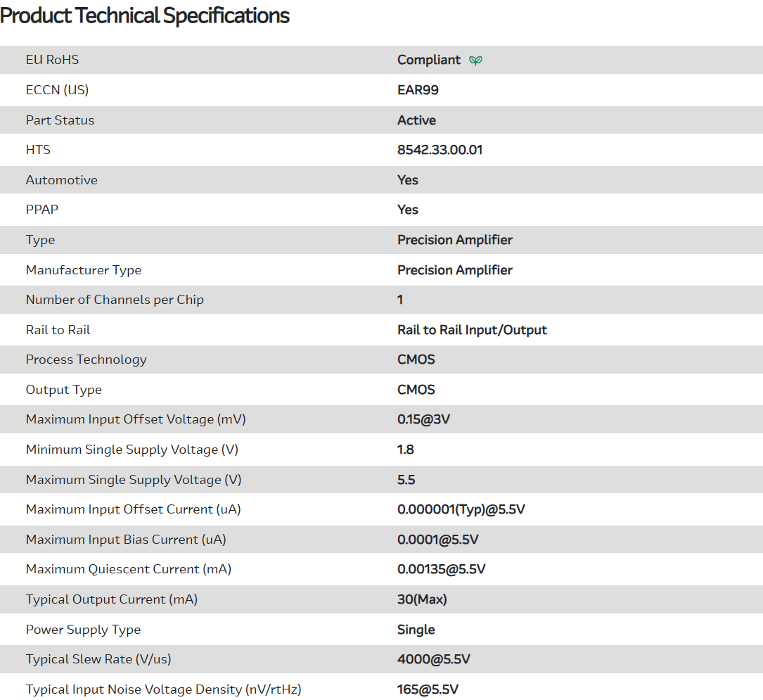Select the ECCN value EAR99
Viewport: 763px width, 700px height.
click(418, 90)
